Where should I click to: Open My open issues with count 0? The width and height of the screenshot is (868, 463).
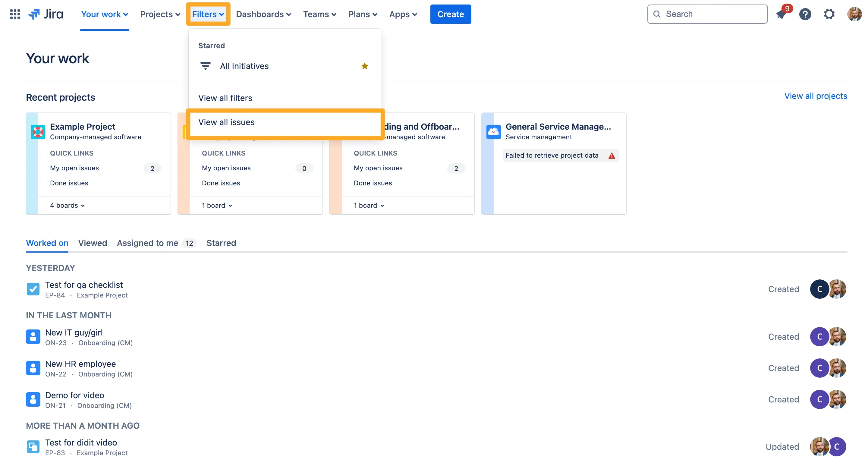point(226,168)
